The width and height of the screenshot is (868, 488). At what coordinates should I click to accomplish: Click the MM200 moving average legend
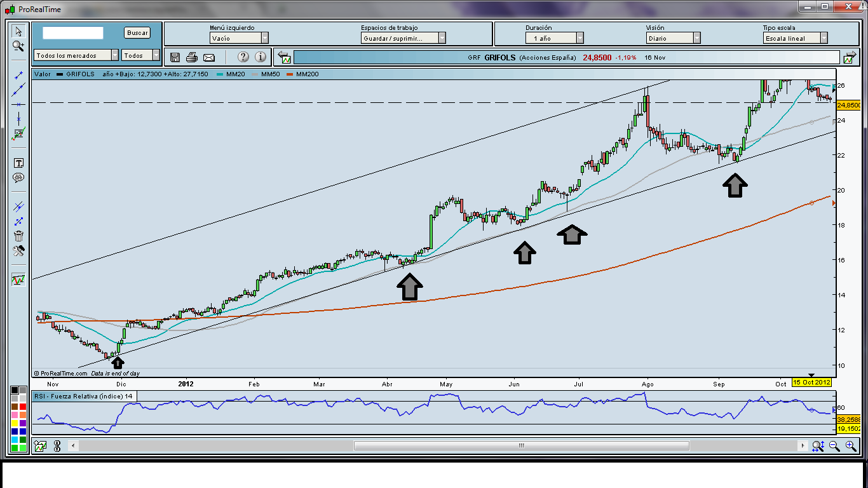coord(302,74)
